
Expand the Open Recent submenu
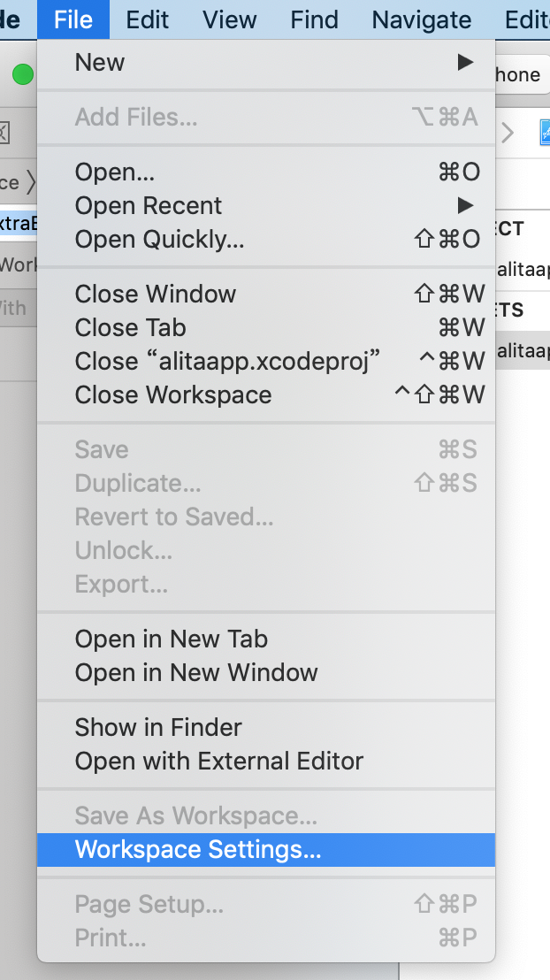pos(465,206)
